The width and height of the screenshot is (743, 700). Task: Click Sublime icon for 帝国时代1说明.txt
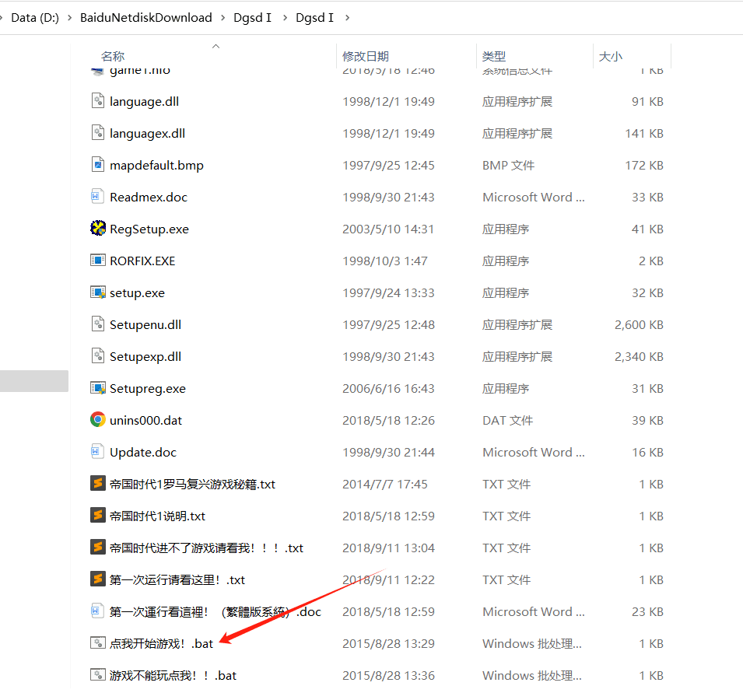coord(97,516)
